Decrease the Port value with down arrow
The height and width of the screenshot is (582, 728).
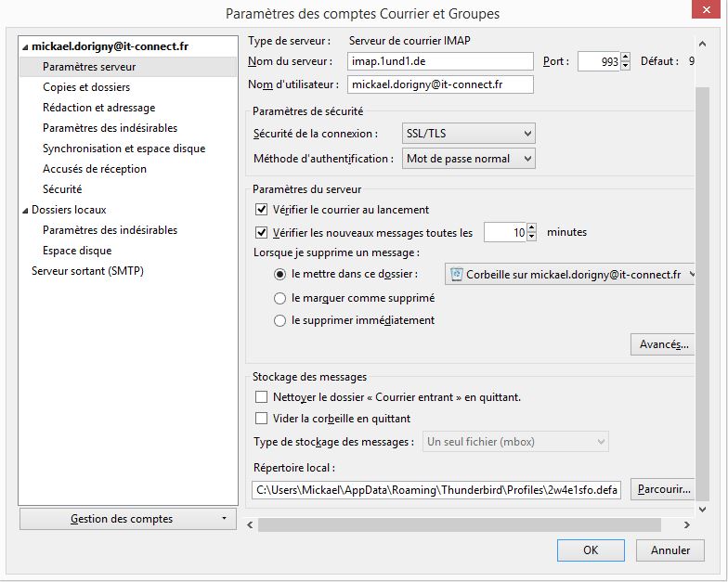point(626,66)
